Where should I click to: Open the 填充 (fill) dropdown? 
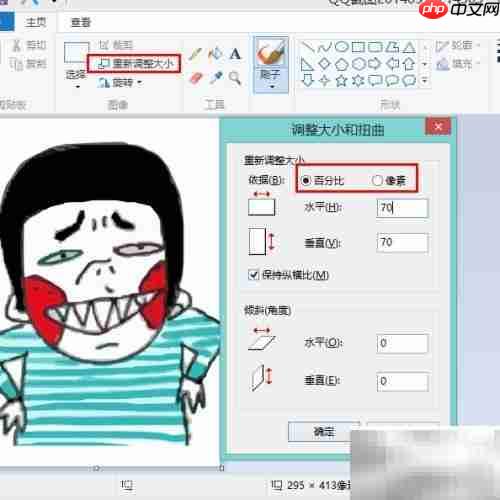pyautogui.click(x=458, y=64)
